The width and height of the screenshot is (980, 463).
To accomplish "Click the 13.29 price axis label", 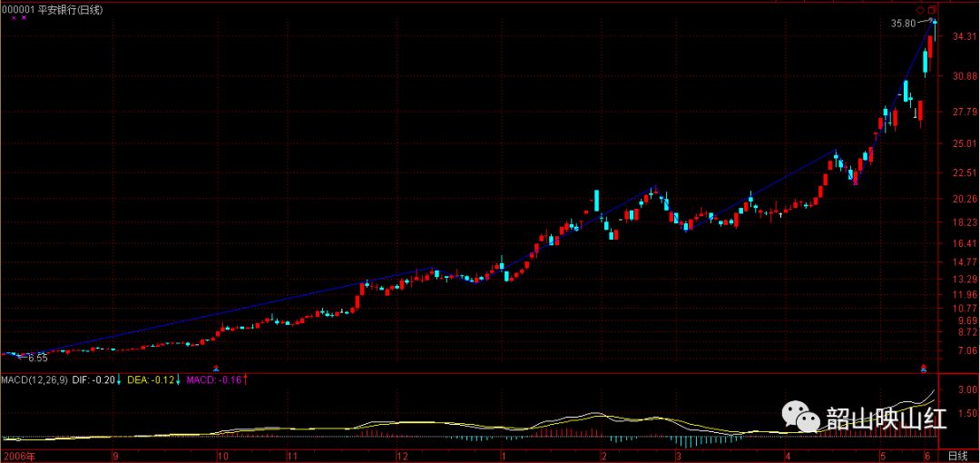I will [x=964, y=279].
